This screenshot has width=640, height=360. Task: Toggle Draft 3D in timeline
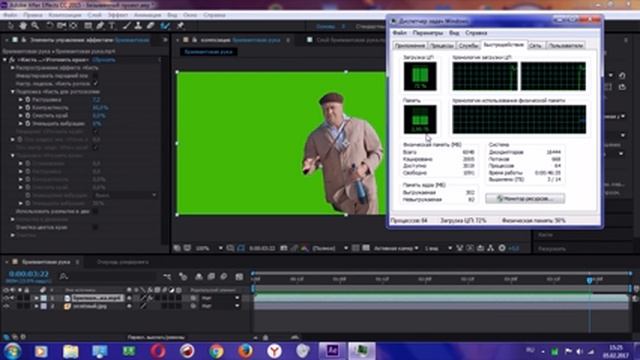pos(183,277)
